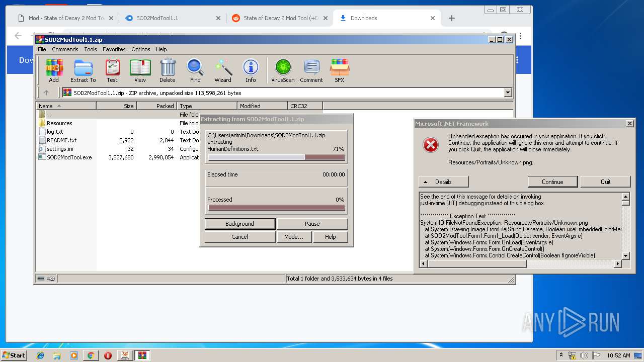Image resolution: width=644 pixels, height=362 pixels.
Task: Click the Comment toolbar icon
Action: click(311, 70)
